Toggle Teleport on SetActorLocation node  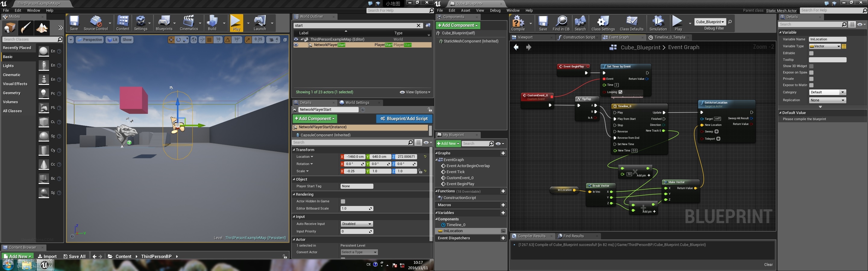pyautogui.click(x=719, y=139)
